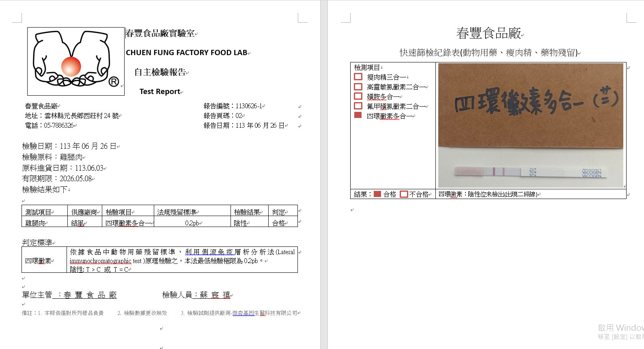The width and height of the screenshot is (644, 349).
Task: Click the text CHUEN FUNG FACTORY FOOD LAB
Action: (187, 53)
